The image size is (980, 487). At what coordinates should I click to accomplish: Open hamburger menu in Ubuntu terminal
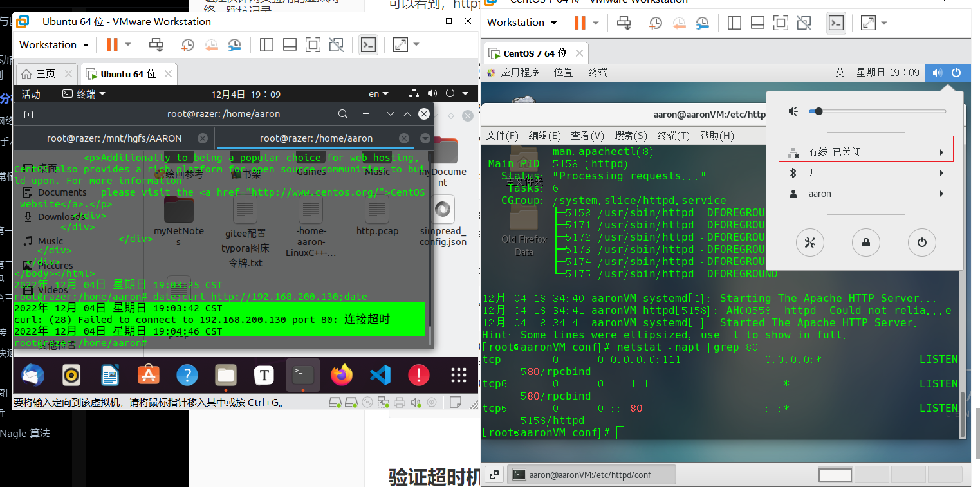[x=366, y=114]
